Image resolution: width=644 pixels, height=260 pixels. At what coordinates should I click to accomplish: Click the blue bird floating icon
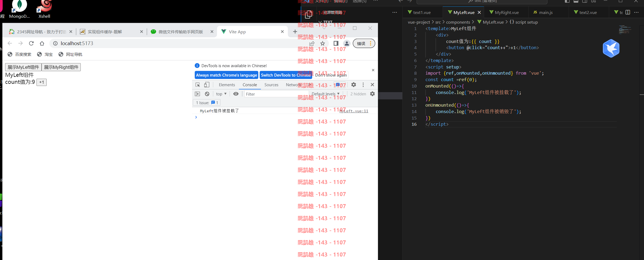point(611,48)
